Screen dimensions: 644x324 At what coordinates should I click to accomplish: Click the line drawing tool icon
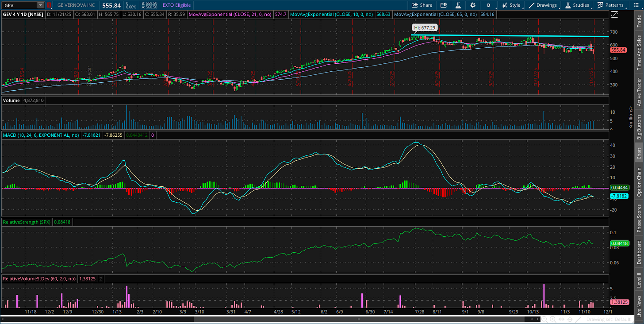(579, 319)
